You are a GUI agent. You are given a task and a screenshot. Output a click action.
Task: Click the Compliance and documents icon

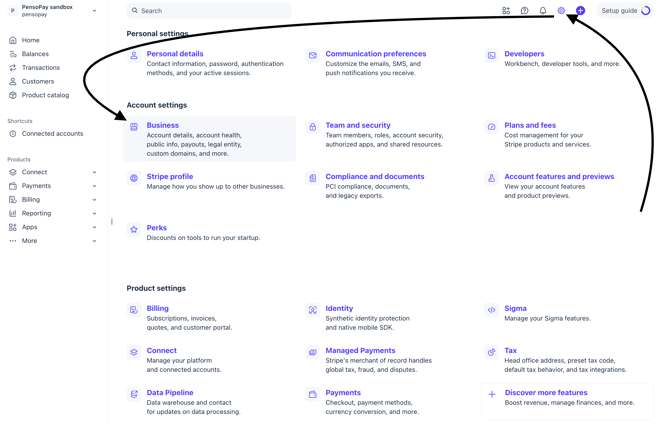click(313, 178)
